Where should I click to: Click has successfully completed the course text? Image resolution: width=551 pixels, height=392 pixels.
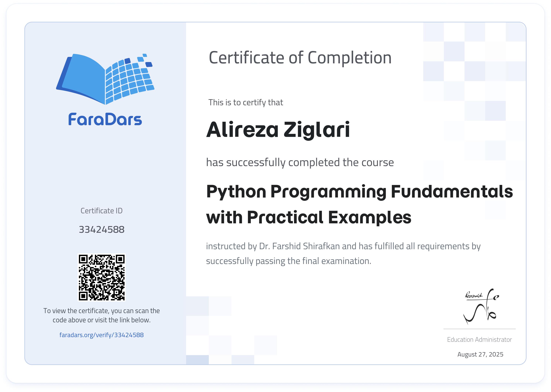tap(300, 163)
